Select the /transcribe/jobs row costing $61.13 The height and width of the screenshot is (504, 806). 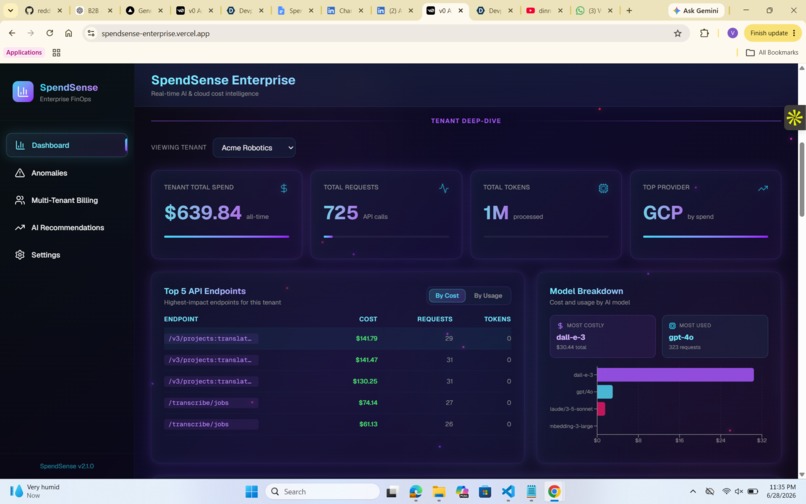(x=337, y=424)
